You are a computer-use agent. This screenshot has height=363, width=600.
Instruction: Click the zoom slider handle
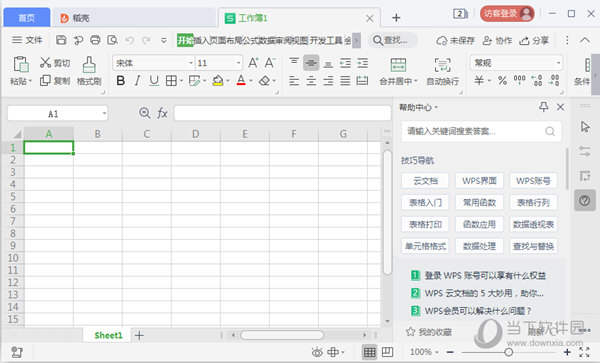pyautogui.click(x=508, y=352)
